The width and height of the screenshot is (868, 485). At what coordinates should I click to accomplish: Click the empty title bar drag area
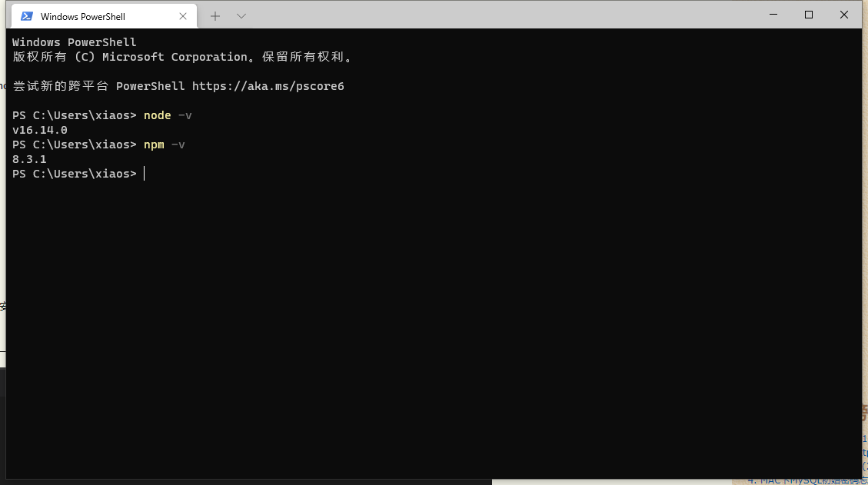pyautogui.click(x=500, y=15)
